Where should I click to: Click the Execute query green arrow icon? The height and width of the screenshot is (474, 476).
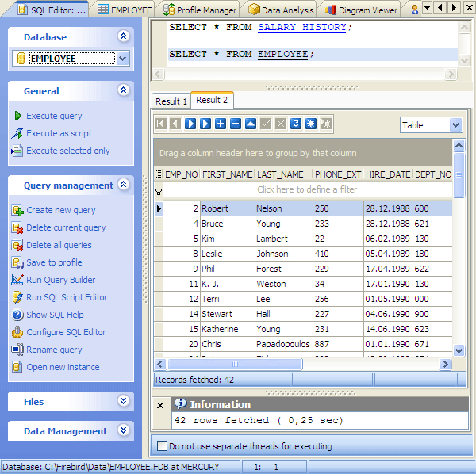coord(17,116)
